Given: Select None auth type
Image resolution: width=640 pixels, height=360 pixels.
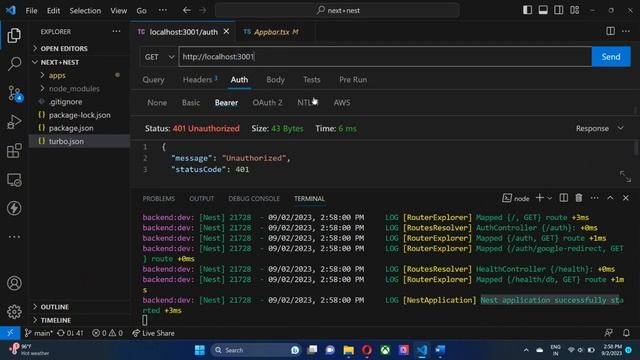Looking at the screenshot, I should point(157,102).
